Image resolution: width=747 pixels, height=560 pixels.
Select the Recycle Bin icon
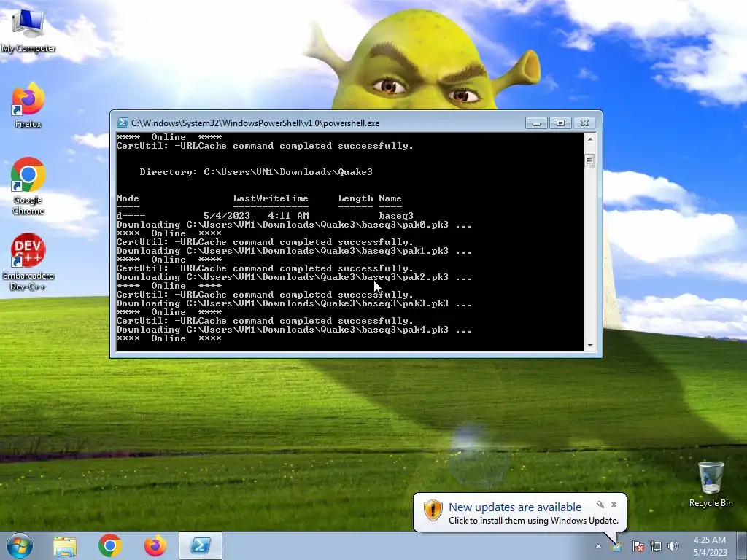click(x=711, y=484)
